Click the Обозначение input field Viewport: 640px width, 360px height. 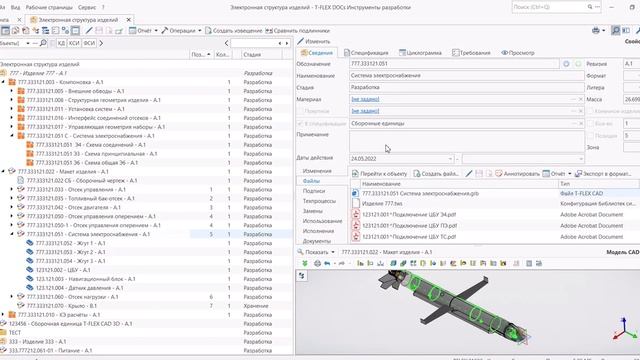(454, 64)
